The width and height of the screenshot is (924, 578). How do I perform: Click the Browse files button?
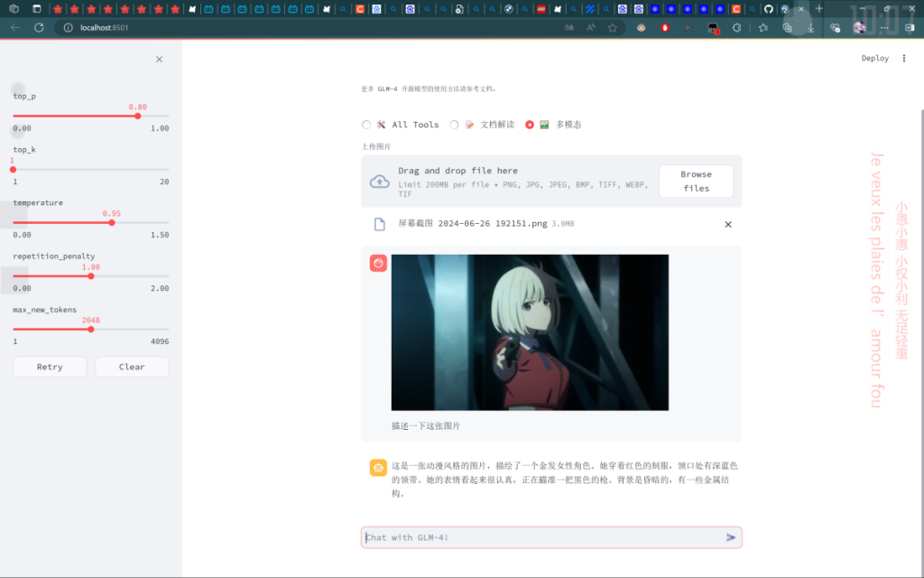click(696, 181)
